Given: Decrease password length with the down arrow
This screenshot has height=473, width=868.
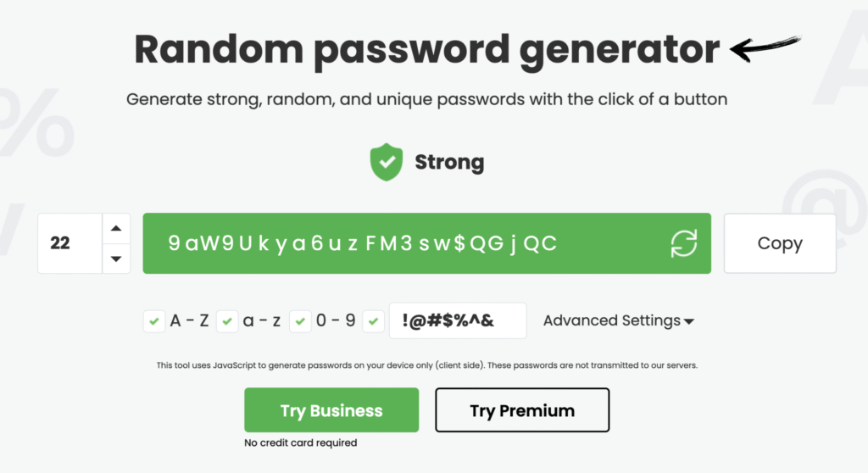Looking at the screenshot, I should click(x=116, y=259).
